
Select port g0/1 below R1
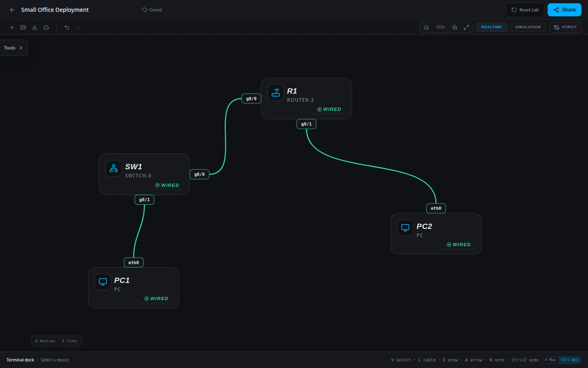tap(306, 124)
